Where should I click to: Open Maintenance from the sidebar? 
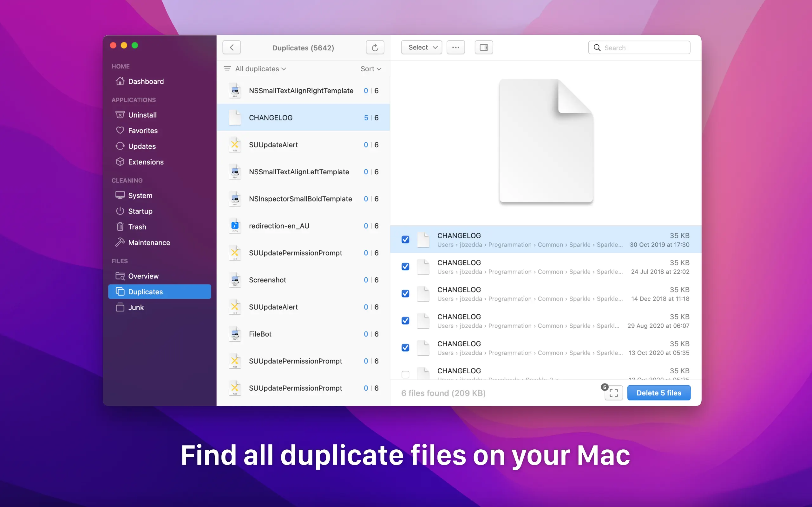point(149,242)
